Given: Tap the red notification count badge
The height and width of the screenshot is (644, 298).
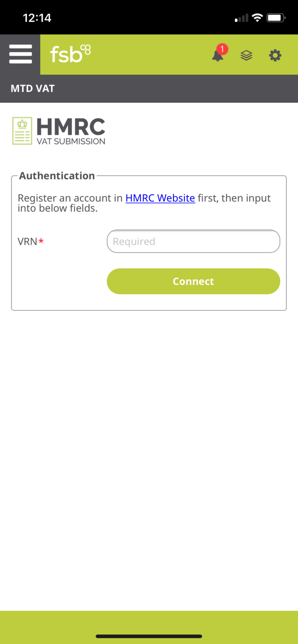Looking at the screenshot, I should pos(222,49).
